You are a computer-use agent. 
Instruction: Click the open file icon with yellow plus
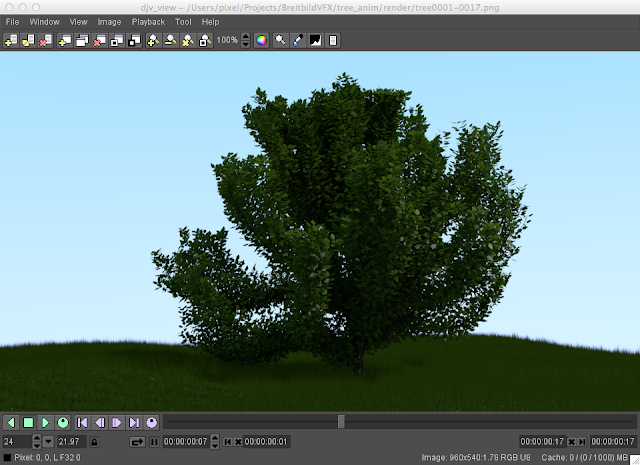11,40
